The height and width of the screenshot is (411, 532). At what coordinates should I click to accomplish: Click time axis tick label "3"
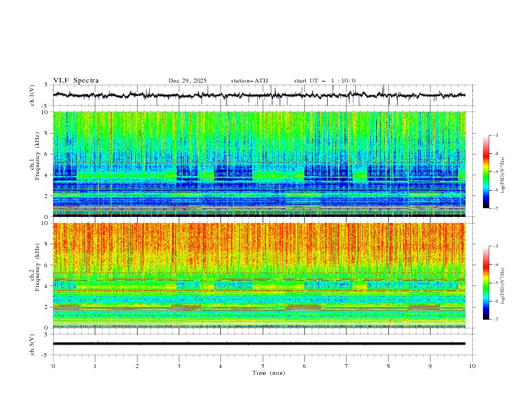(179, 366)
